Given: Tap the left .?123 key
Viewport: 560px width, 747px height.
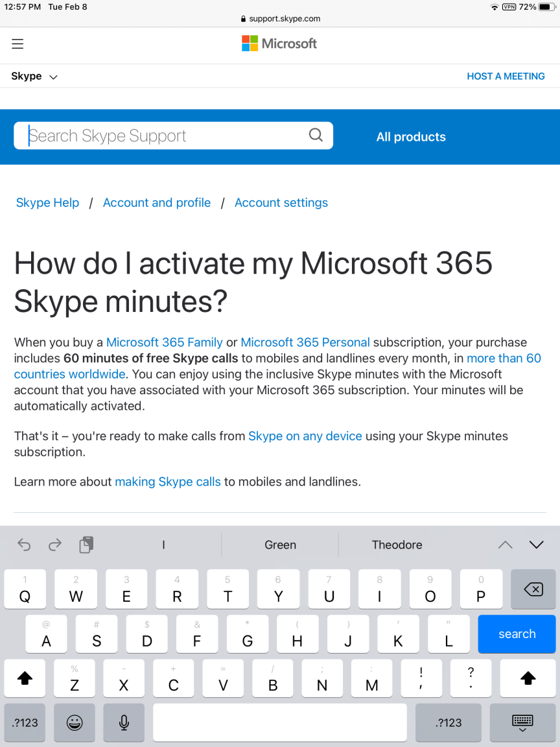Looking at the screenshot, I should 25,723.
